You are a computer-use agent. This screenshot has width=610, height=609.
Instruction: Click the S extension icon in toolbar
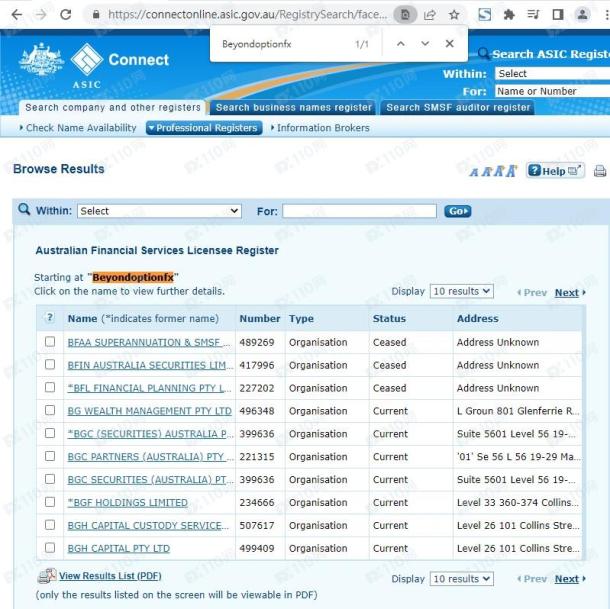[484, 15]
